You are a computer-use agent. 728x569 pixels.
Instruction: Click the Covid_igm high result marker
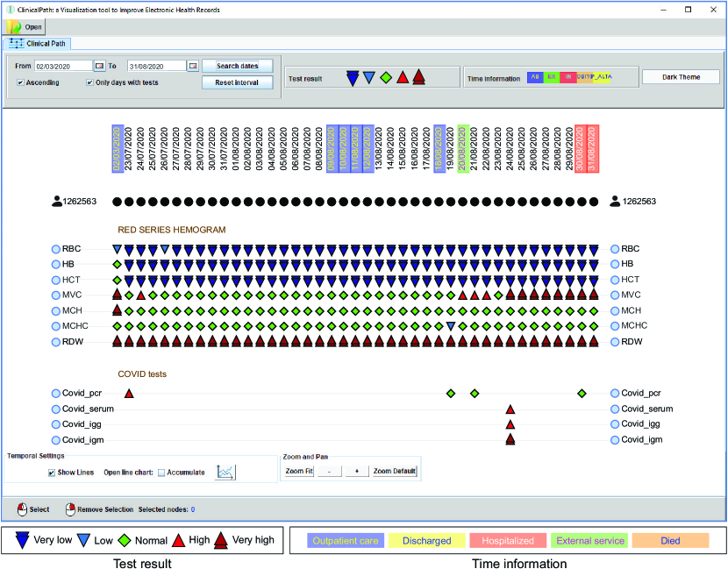pos(510,439)
